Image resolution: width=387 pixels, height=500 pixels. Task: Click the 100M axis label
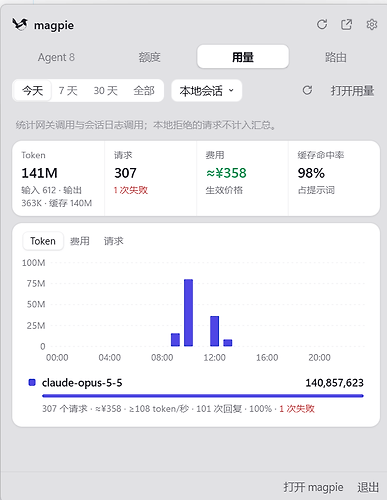tap(33, 263)
